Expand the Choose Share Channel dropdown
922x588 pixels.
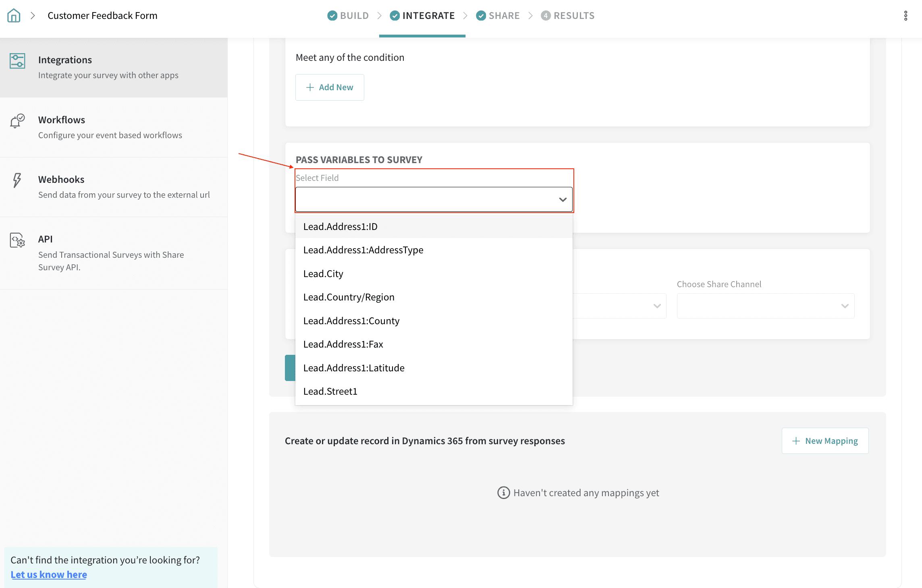(x=765, y=306)
